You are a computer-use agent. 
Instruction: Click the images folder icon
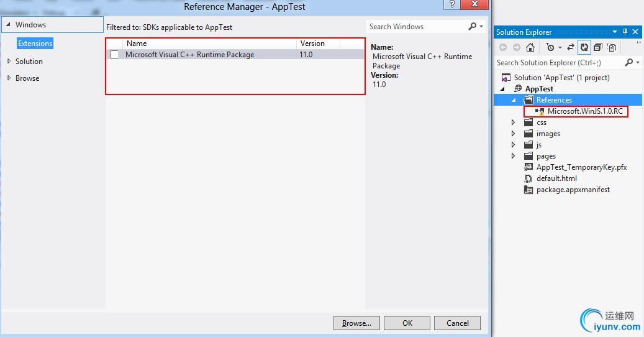[528, 133]
